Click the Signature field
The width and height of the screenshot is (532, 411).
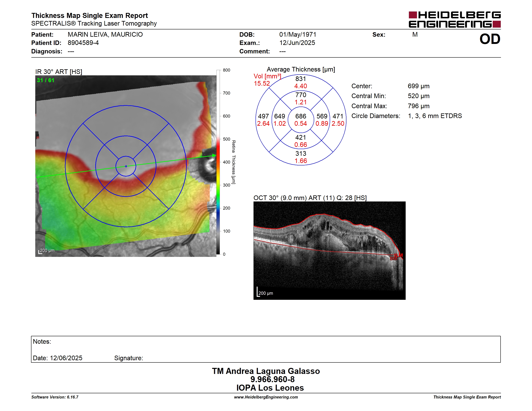coord(129,358)
